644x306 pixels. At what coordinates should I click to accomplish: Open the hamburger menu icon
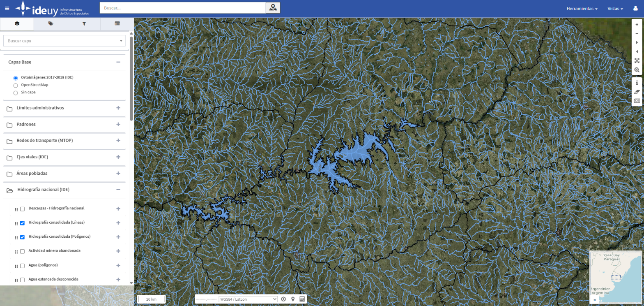[7, 8]
